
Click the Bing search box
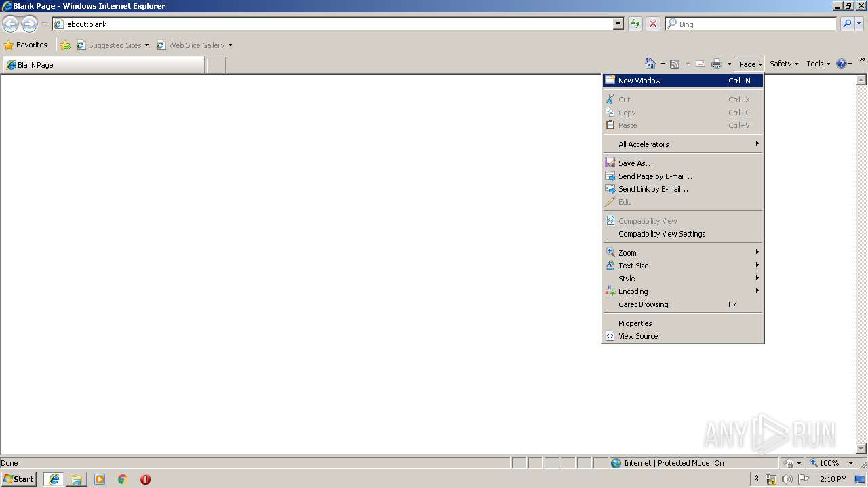(751, 24)
